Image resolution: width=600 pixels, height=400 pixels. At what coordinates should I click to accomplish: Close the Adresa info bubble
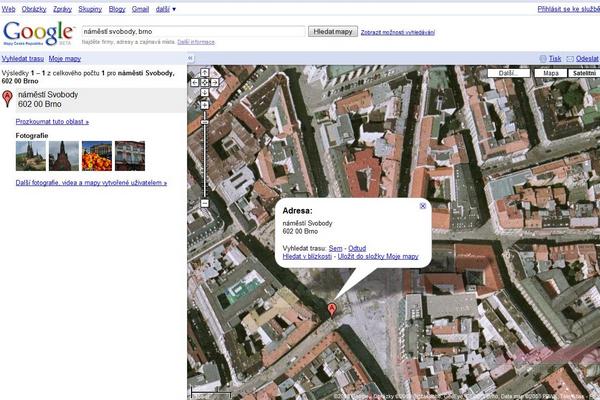[422, 206]
